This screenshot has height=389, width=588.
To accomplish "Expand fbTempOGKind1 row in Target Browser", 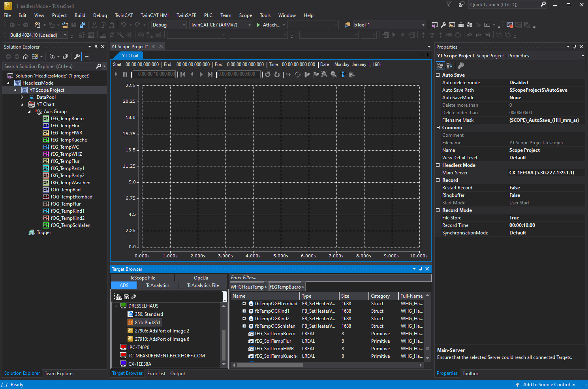I will coord(244,311).
